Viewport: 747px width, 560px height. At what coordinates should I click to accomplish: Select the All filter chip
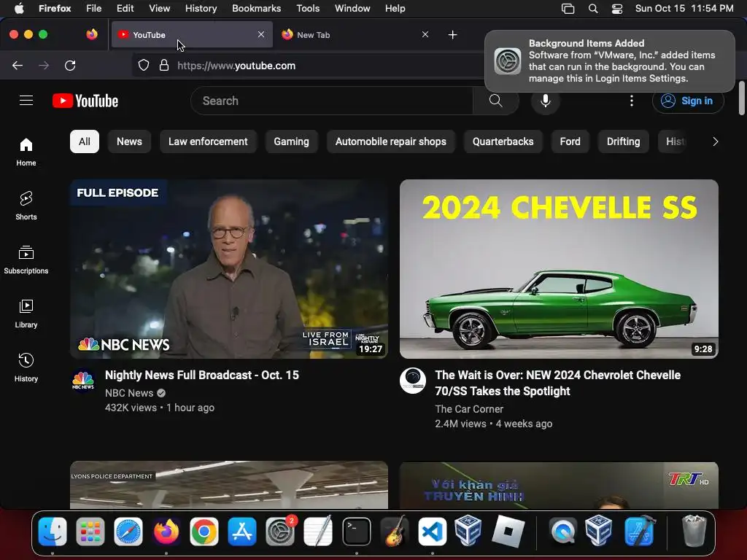[x=85, y=141]
